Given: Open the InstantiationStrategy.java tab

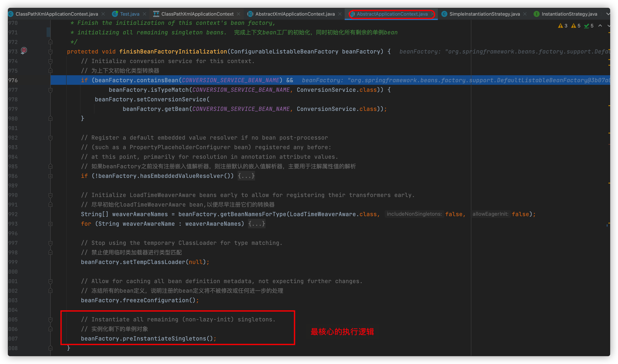Looking at the screenshot, I should (x=569, y=14).
